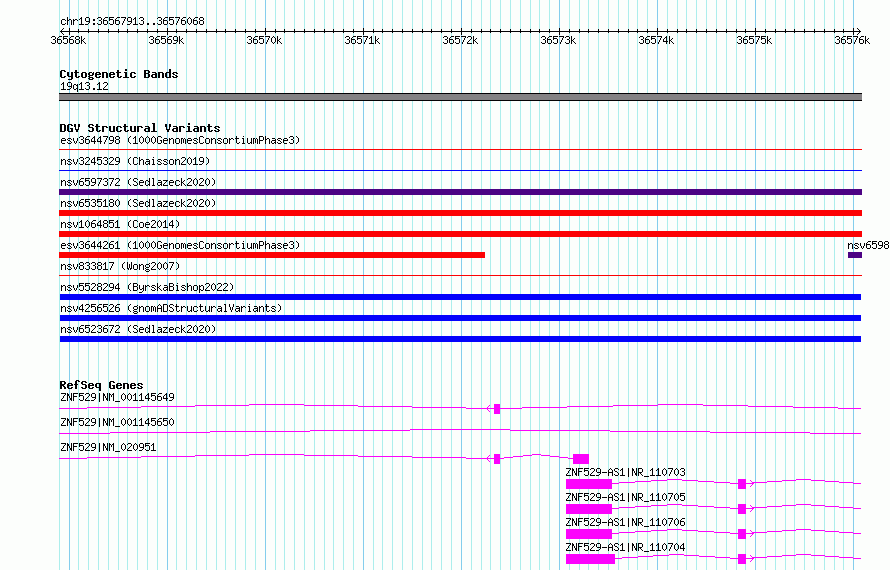The height and width of the screenshot is (570, 890).
Task: Select the nsv3245329 Chaisson2019 variant label
Action: pos(135,161)
